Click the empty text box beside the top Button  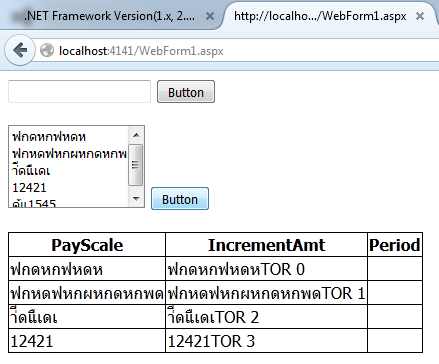(x=79, y=91)
